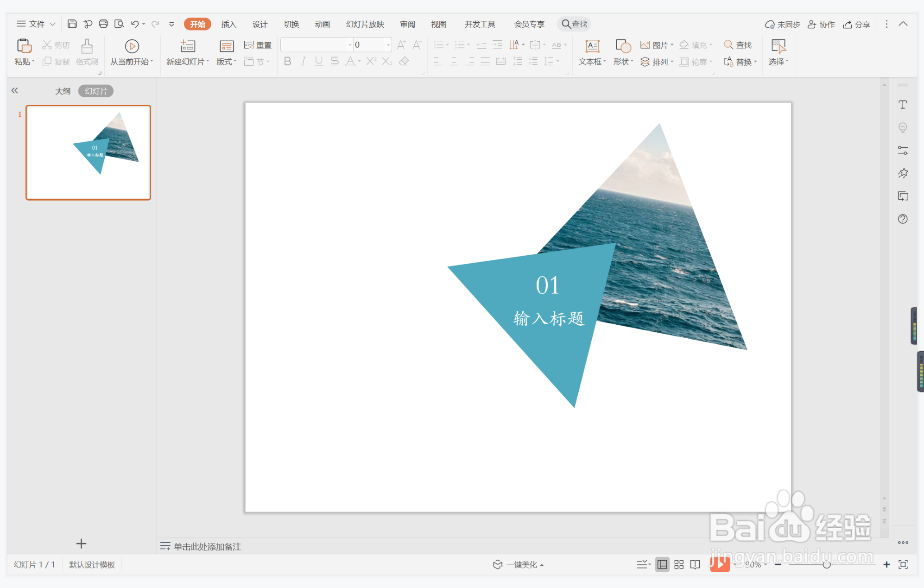Click the Paste clipboard icon

[24, 46]
